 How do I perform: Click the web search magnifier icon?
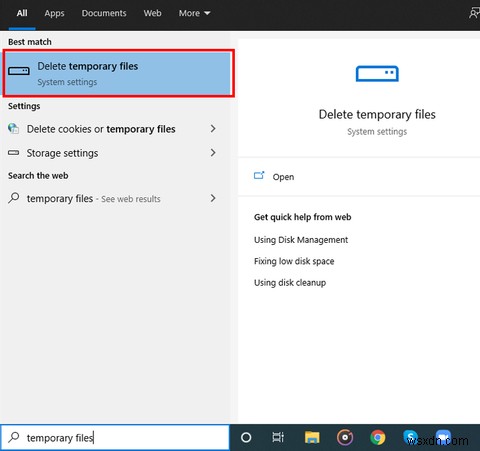coord(14,198)
